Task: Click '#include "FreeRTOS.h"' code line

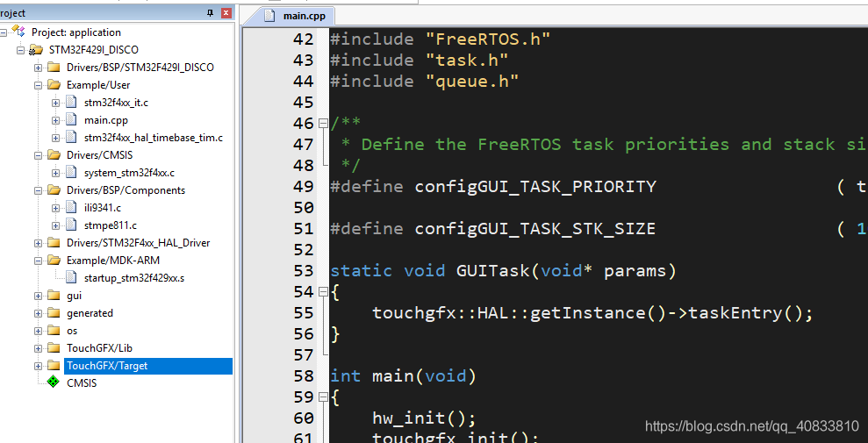Action: tap(440, 39)
